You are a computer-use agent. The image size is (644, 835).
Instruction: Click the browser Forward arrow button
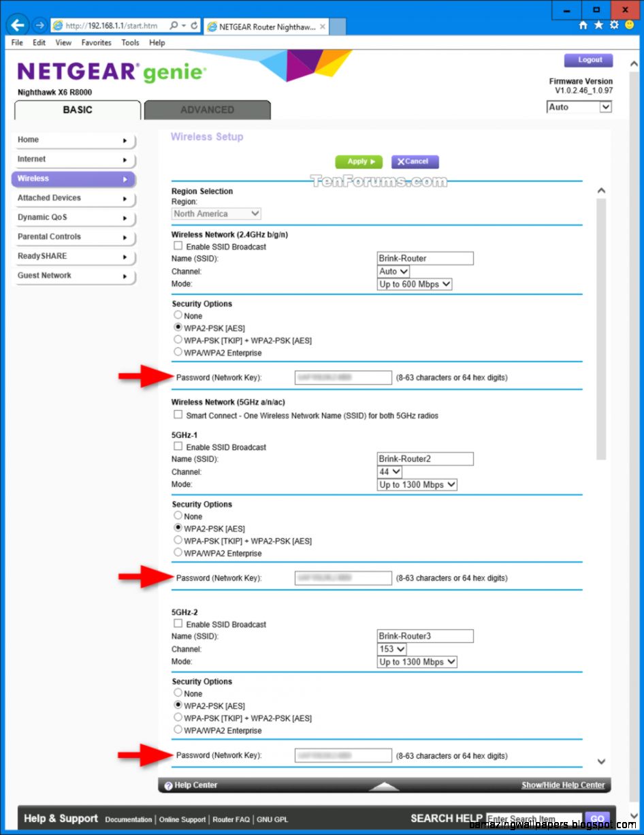coord(39,26)
